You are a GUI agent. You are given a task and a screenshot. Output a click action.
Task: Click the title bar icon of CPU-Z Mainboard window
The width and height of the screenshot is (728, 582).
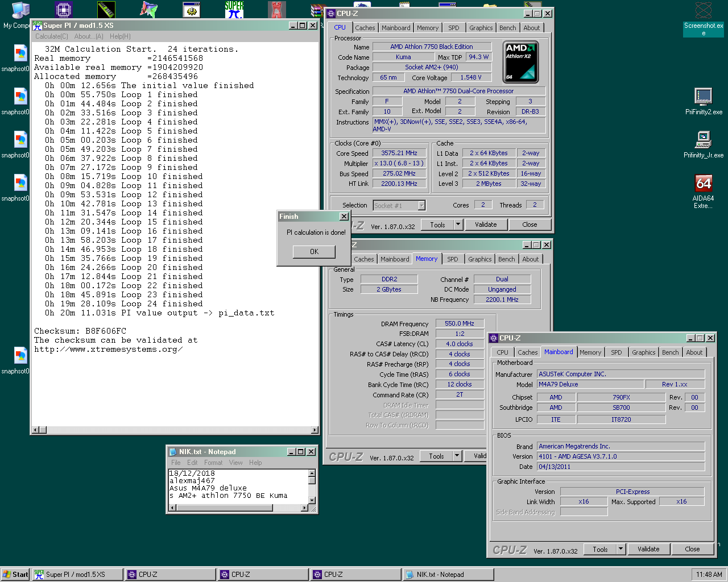(494, 338)
